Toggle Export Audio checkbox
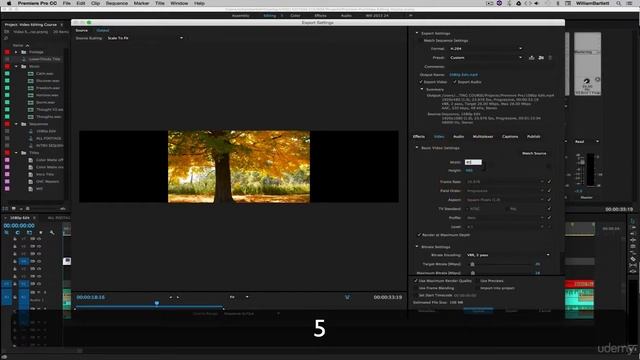Viewport: 640px width, 360px height. click(455, 82)
